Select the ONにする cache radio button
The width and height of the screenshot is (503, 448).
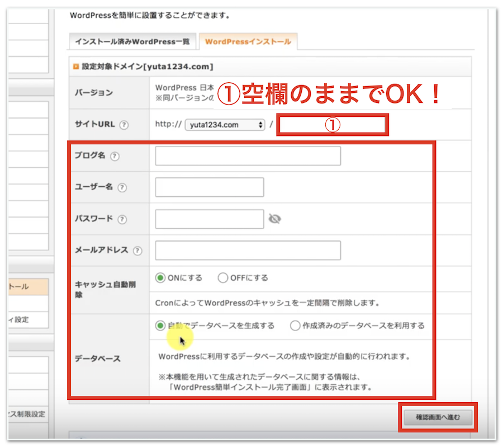coord(160,278)
